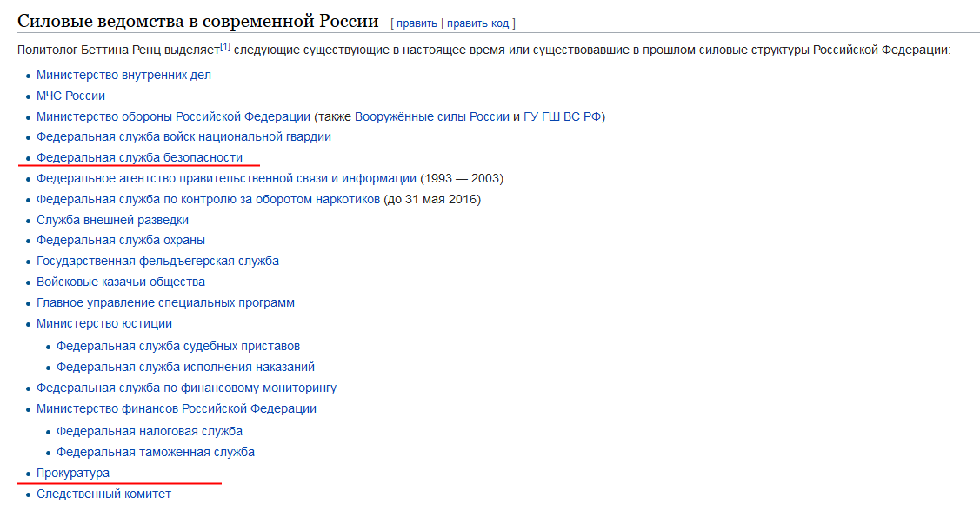Open footnote reference [1]
Viewport: 980px width, 517px height.
click(225, 46)
